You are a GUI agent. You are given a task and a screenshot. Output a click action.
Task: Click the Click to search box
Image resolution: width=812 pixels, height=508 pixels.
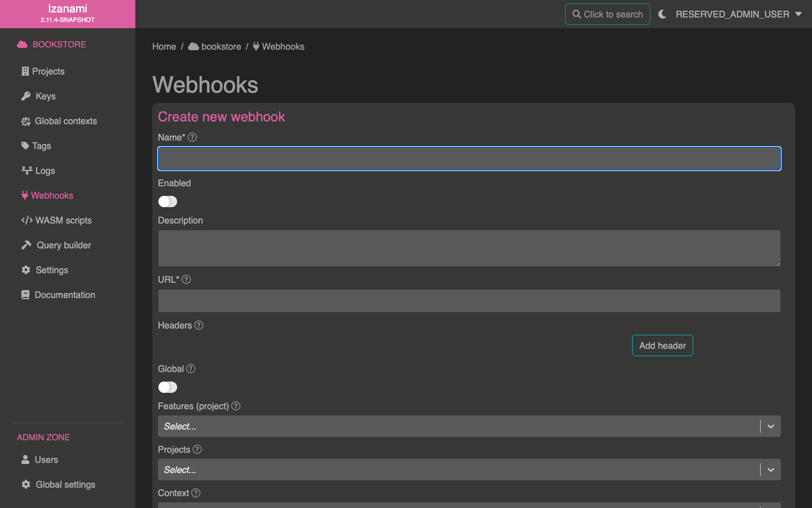pyautogui.click(x=607, y=14)
